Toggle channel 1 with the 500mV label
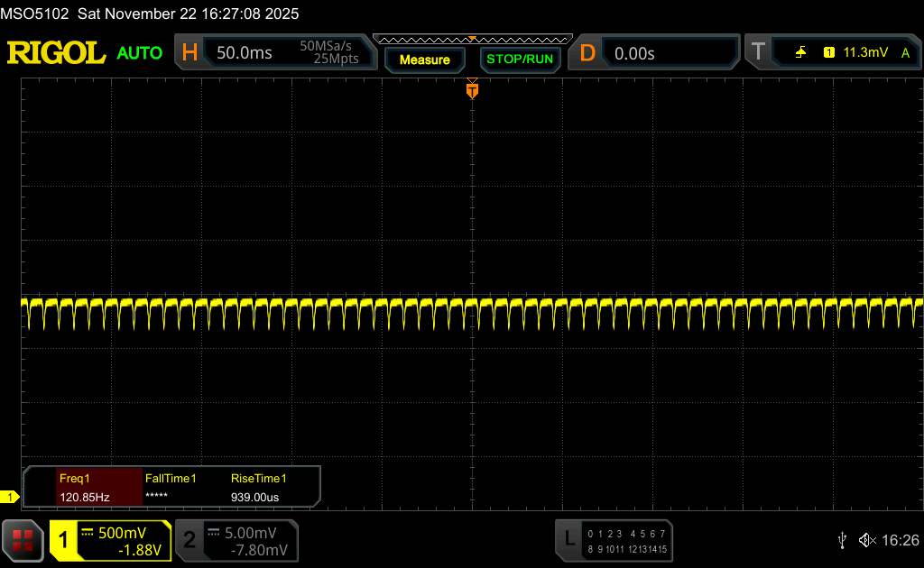This screenshot has width=924, height=568. coord(110,540)
